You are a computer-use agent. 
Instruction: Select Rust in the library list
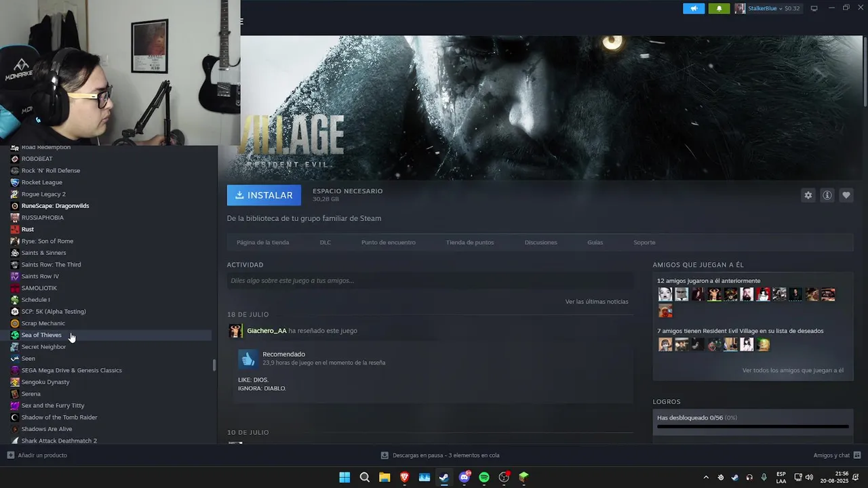click(27, 229)
